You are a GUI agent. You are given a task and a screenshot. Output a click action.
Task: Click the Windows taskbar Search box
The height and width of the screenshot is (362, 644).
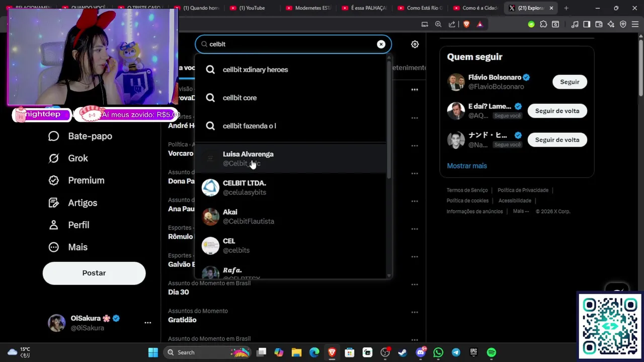[207, 352]
